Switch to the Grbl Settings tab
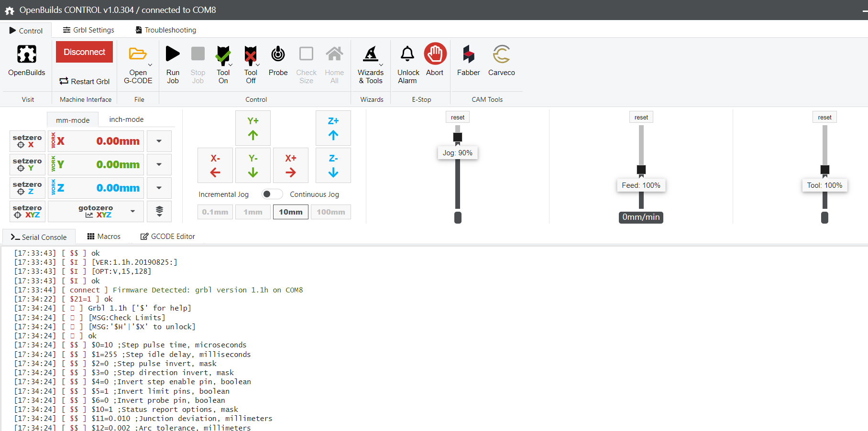Screen dimensions: 868x431 (88, 30)
